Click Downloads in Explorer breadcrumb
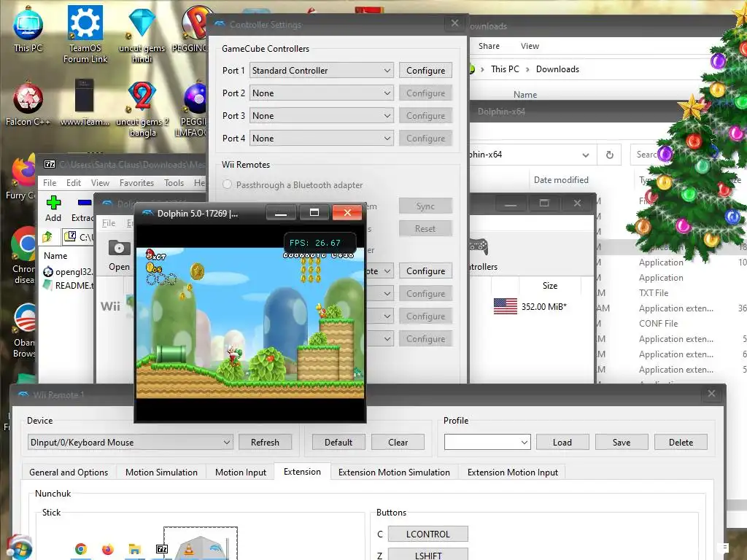The image size is (747, 560). coord(557,69)
